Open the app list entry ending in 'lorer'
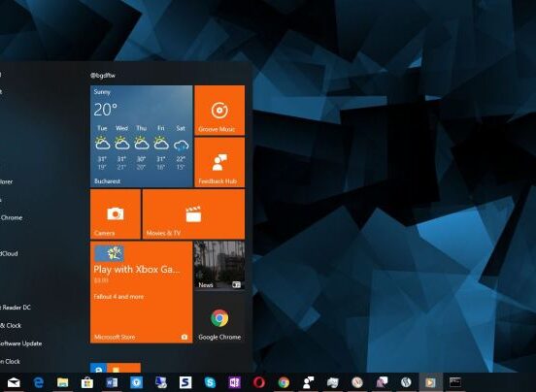 [x=7, y=181]
